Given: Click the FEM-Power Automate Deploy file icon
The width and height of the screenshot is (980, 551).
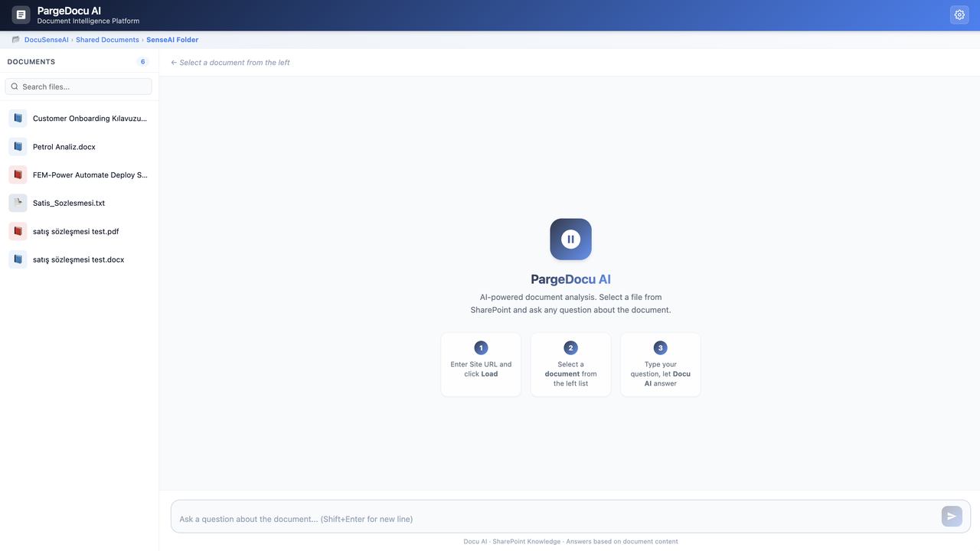Looking at the screenshot, I should (18, 175).
